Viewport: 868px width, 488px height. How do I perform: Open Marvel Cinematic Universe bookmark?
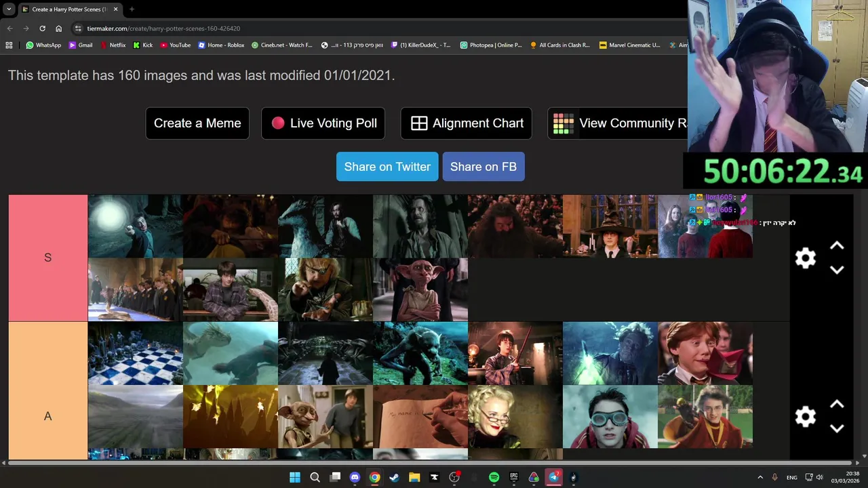pos(630,45)
